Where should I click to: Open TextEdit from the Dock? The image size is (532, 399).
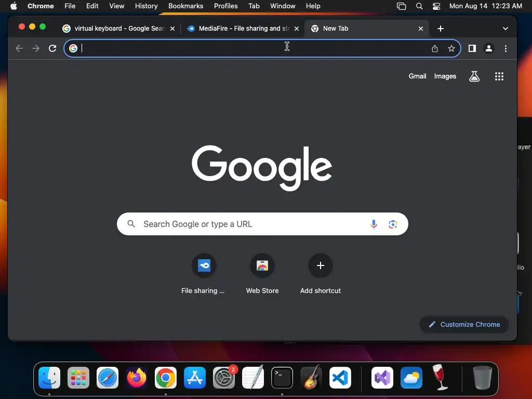tap(253, 378)
